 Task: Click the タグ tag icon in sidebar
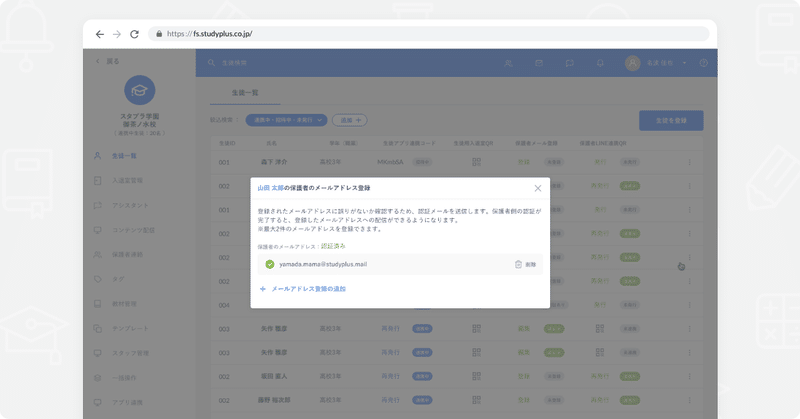[x=97, y=279]
